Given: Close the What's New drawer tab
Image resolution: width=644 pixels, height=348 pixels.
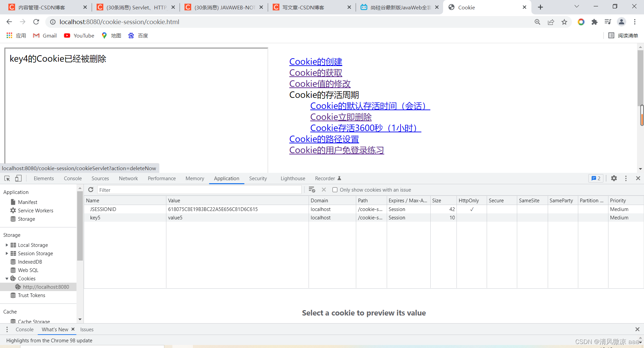Looking at the screenshot, I should coord(73,329).
